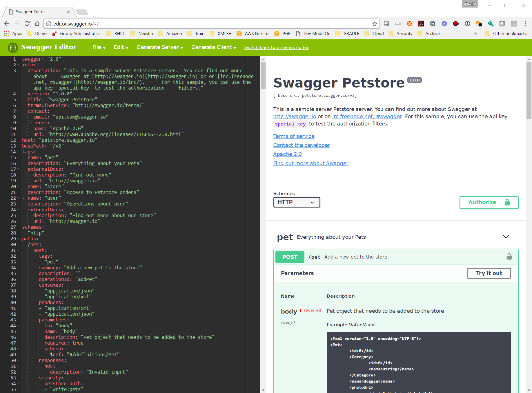
Task: Open the AWS Nexstra bookmark
Action: point(253,34)
